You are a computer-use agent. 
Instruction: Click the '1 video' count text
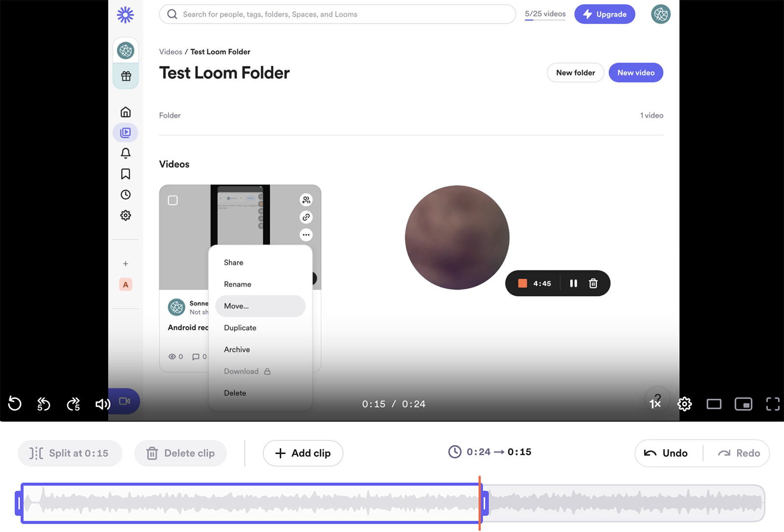652,116
